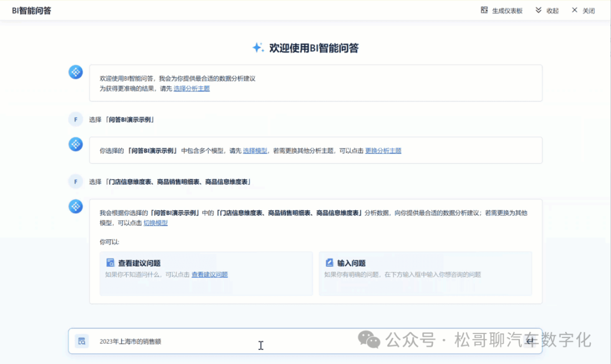Image resolution: width=611 pixels, height=364 pixels.
Task: Click the bot avatar beside welcome message
Action: point(76,72)
